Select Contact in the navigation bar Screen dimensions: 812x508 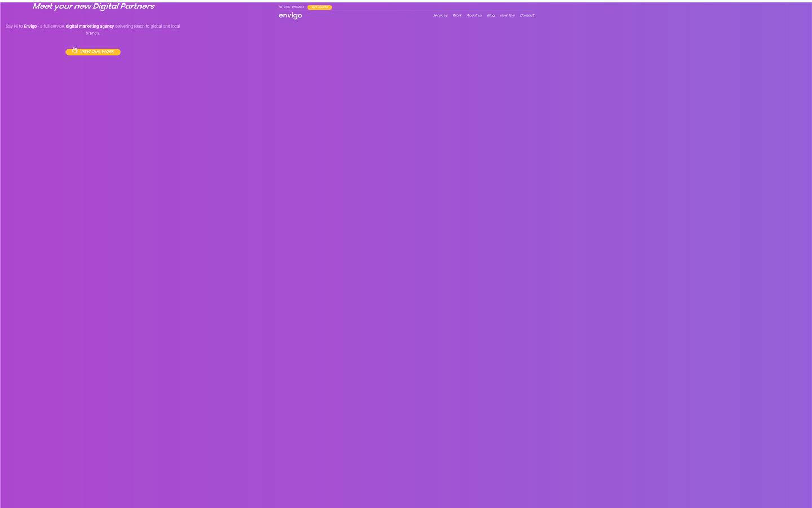pyautogui.click(x=527, y=16)
